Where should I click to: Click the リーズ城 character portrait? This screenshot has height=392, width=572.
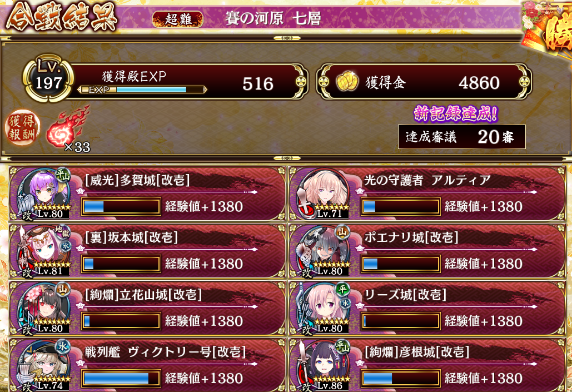[x=324, y=308]
